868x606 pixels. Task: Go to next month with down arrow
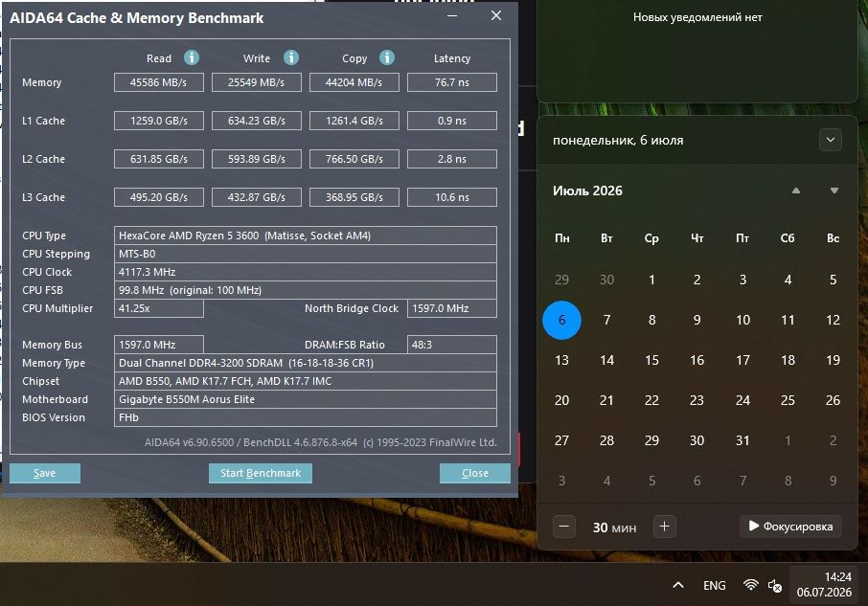pyautogui.click(x=834, y=191)
